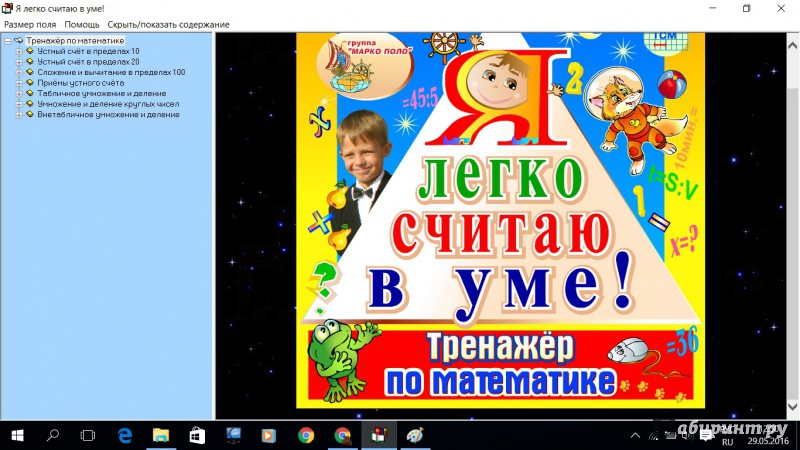This screenshot has width=800, height=450.
Task: Expand the 'Устный счёт в пределах 20' node
Action: [x=18, y=62]
